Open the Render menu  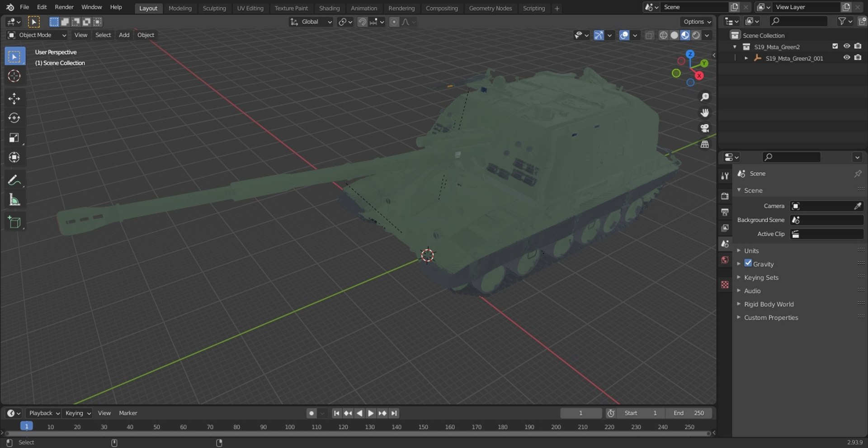[x=64, y=7]
